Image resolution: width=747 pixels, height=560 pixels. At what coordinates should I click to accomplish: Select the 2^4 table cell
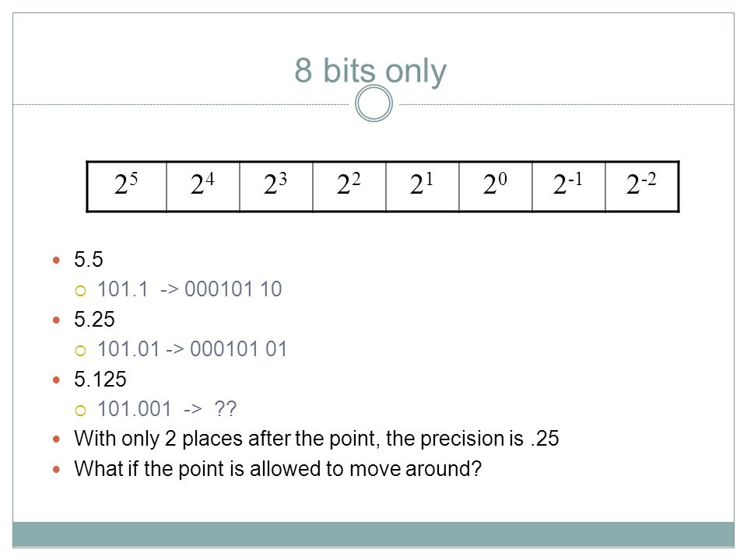click(203, 187)
